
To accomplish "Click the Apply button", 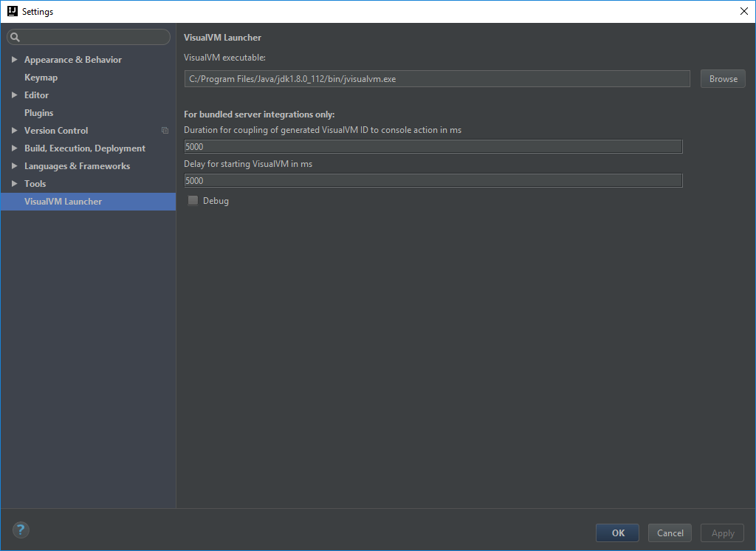I will 721,533.
